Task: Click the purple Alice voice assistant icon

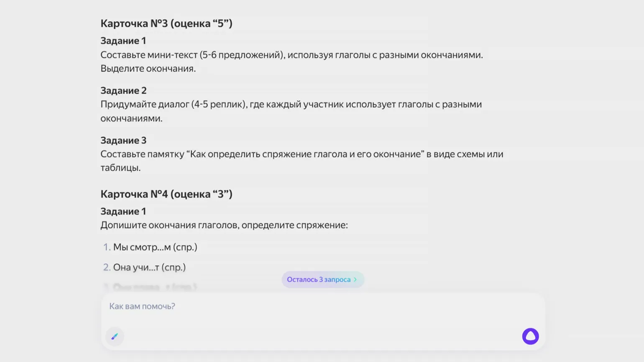Action: 530,336
